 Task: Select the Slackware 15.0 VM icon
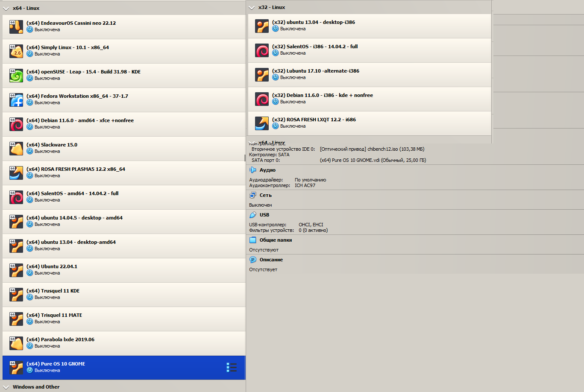point(16,149)
